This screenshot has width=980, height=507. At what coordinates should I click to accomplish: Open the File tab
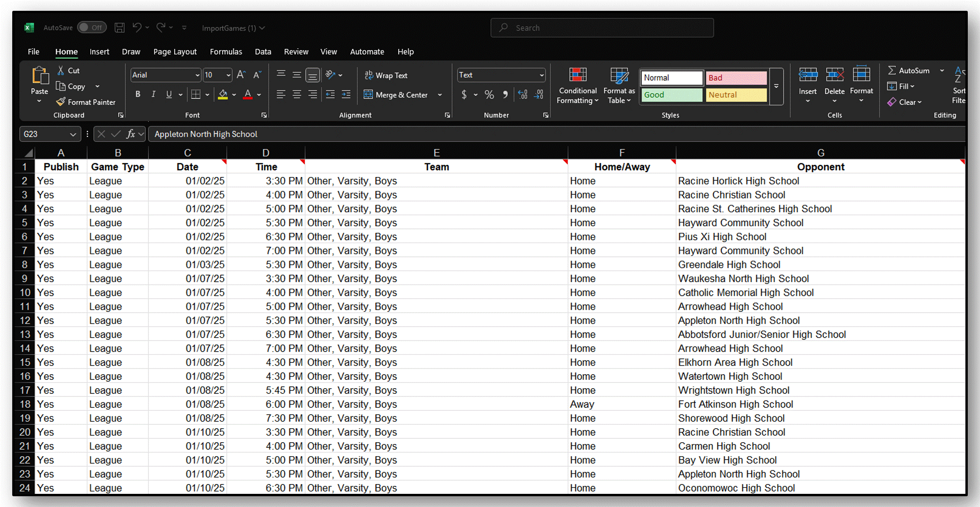(x=33, y=52)
